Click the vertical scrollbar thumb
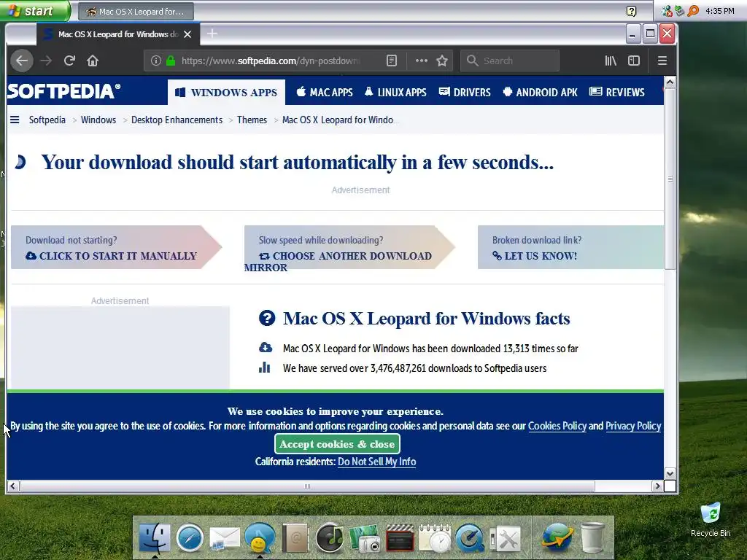 click(670, 179)
